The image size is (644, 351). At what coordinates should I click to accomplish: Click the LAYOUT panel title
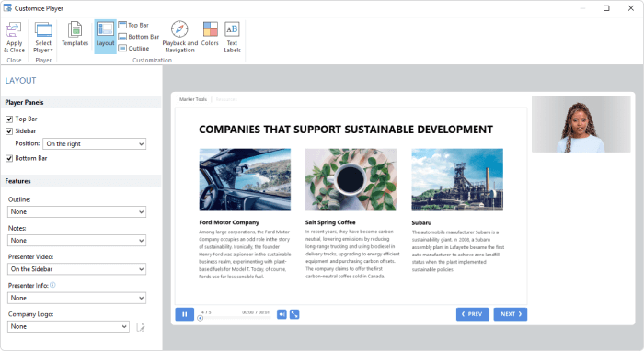coord(20,81)
